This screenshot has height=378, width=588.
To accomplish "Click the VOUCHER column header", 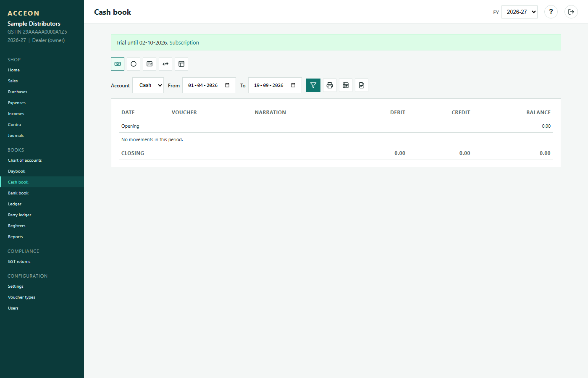I will pos(184,113).
